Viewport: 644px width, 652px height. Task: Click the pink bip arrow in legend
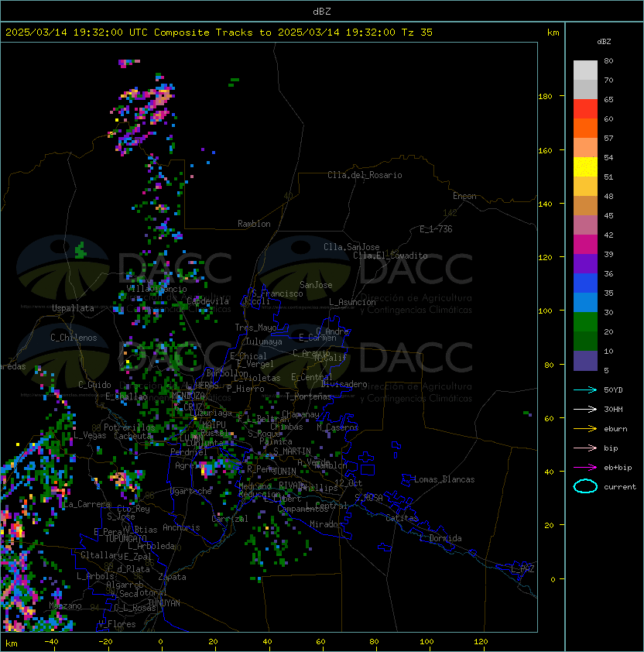585,448
